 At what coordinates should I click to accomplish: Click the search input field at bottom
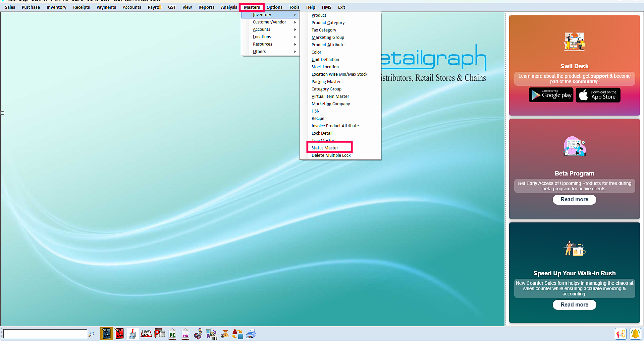[x=45, y=334]
